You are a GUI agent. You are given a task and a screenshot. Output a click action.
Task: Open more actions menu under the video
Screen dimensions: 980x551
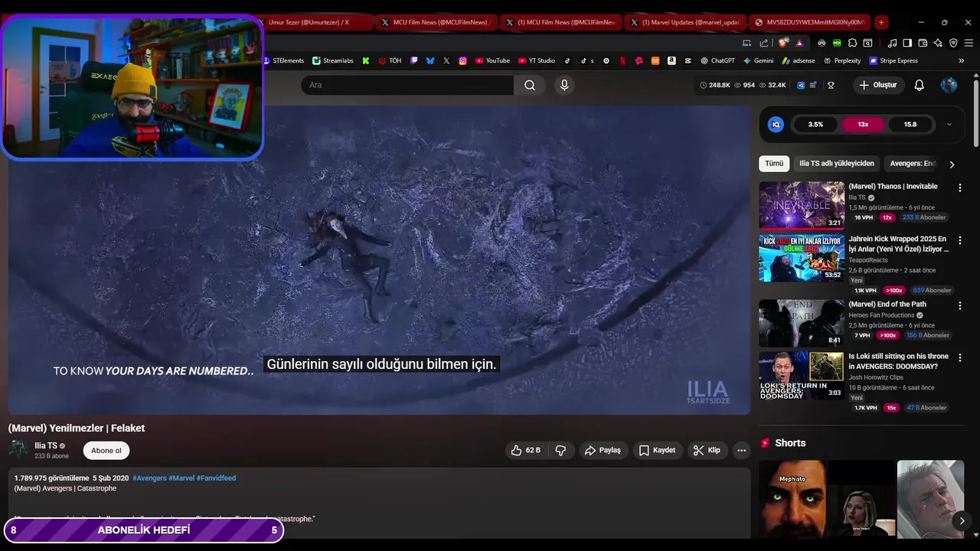pyautogui.click(x=741, y=450)
